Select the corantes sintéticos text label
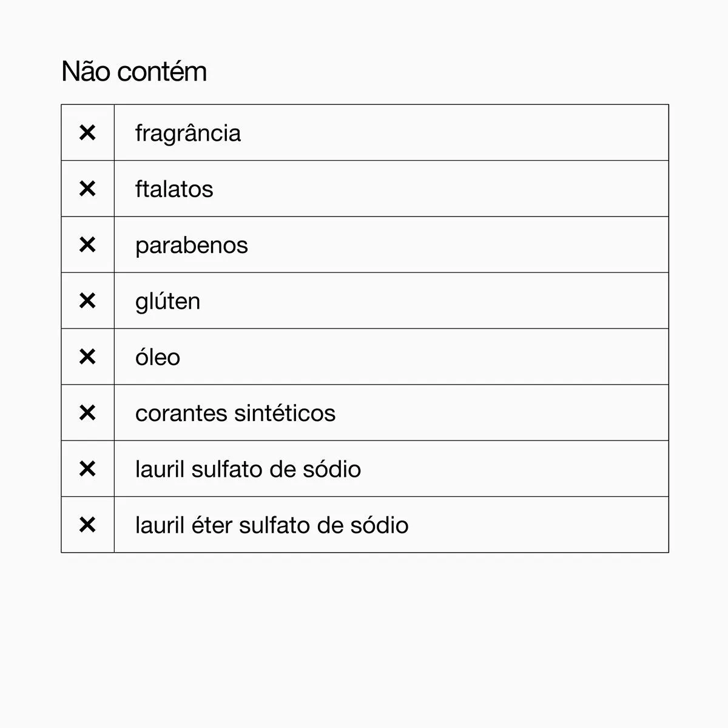 [x=235, y=413]
